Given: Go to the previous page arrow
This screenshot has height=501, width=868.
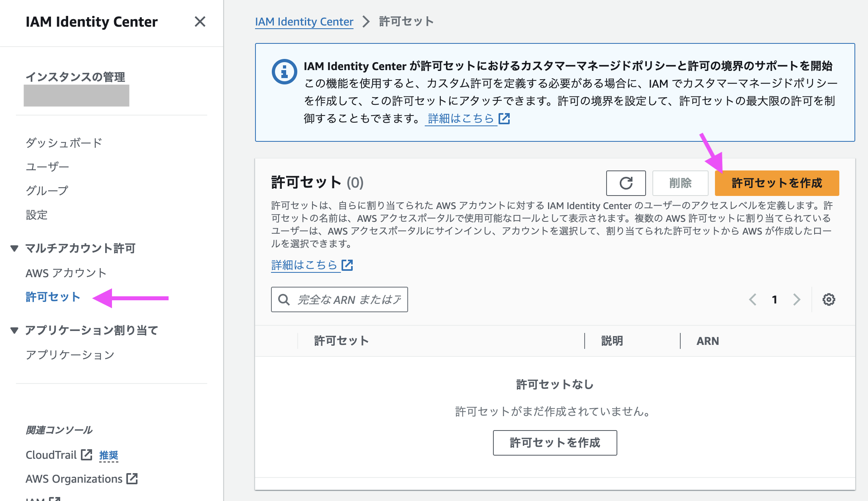Looking at the screenshot, I should coord(752,299).
